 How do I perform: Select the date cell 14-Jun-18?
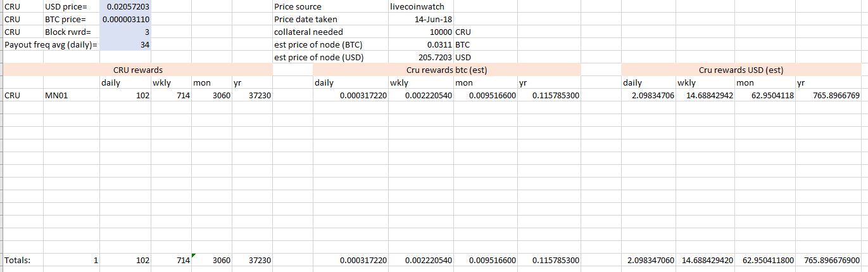tap(421, 19)
